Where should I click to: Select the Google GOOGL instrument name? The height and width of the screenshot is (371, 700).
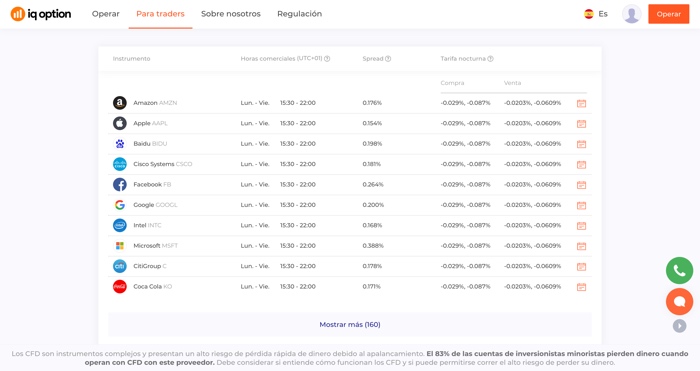coord(155,205)
